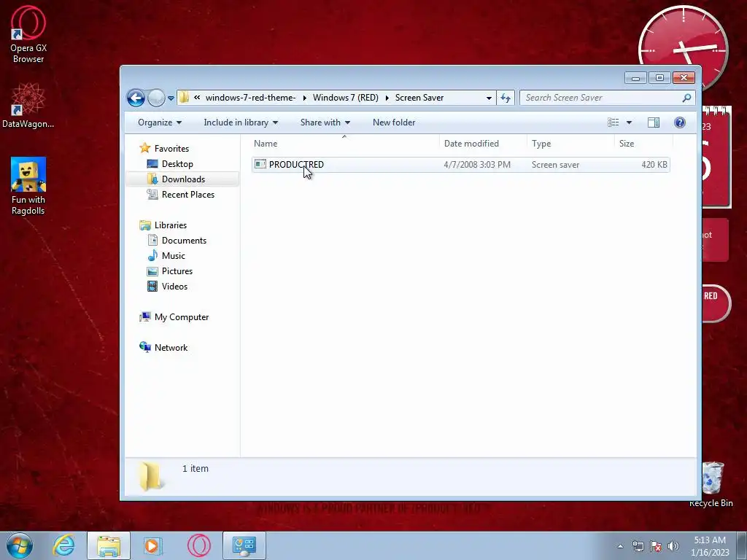Sort files by the Type column
The height and width of the screenshot is (560, 747).
pos(570,144)
